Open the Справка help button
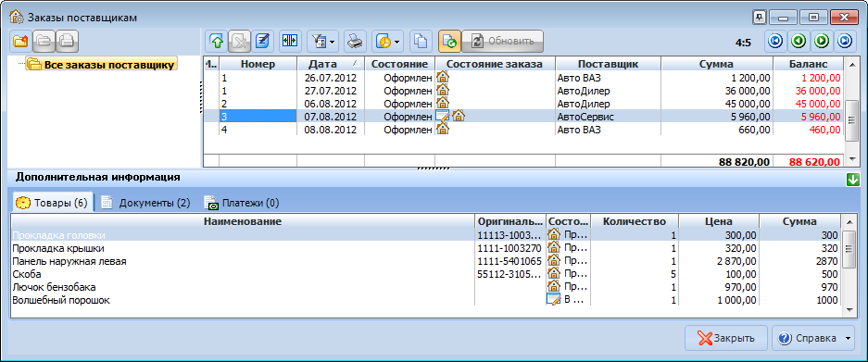868x362 pixels. click(x=808, y=338)
